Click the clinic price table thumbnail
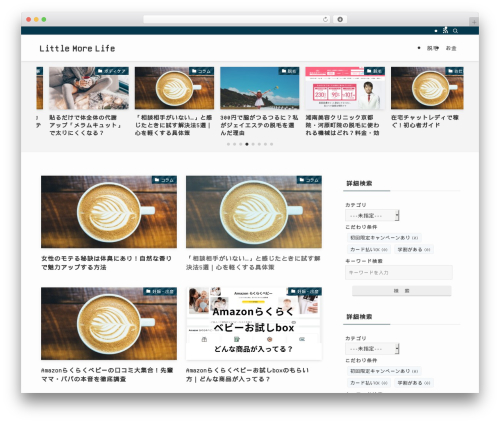This screenshot has height=423, width=500. pos(345,88)
